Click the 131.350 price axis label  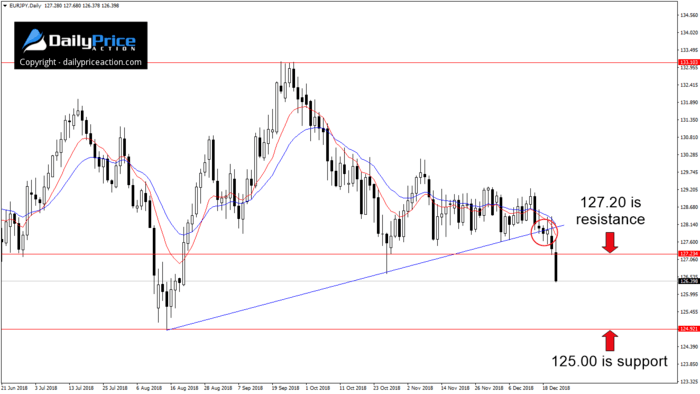coord(689,120)
